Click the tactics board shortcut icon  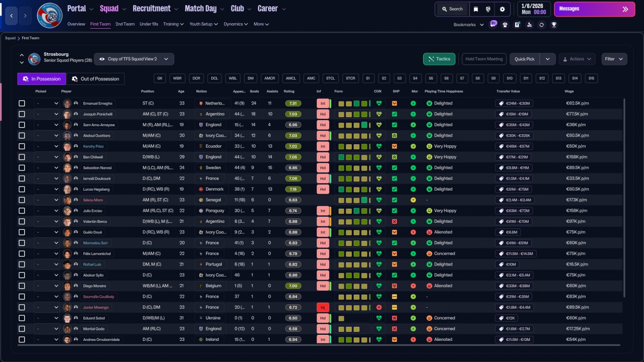[517, 25]
